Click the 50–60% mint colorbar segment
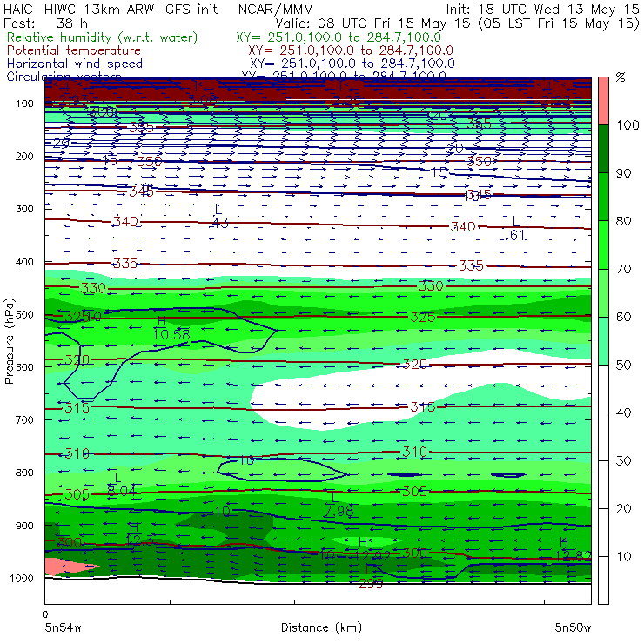The height and width of the screenshot is (644, 644). (x=603, y=341)
